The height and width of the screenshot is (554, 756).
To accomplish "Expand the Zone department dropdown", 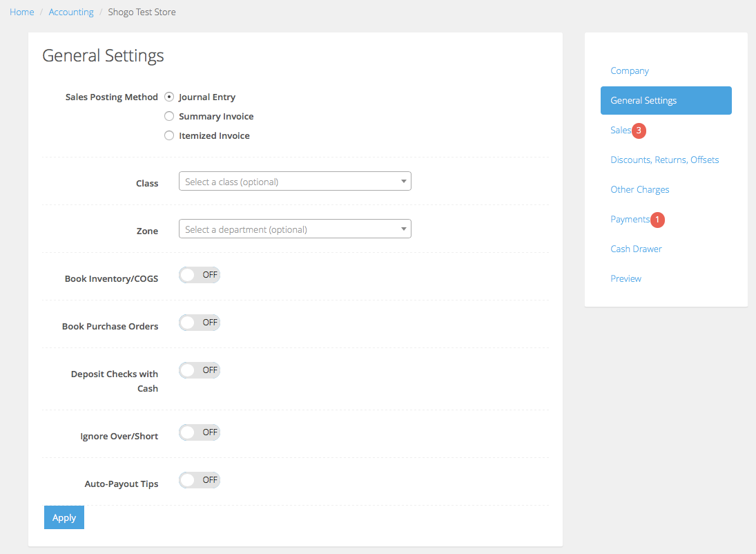I will tap(295, 229).
